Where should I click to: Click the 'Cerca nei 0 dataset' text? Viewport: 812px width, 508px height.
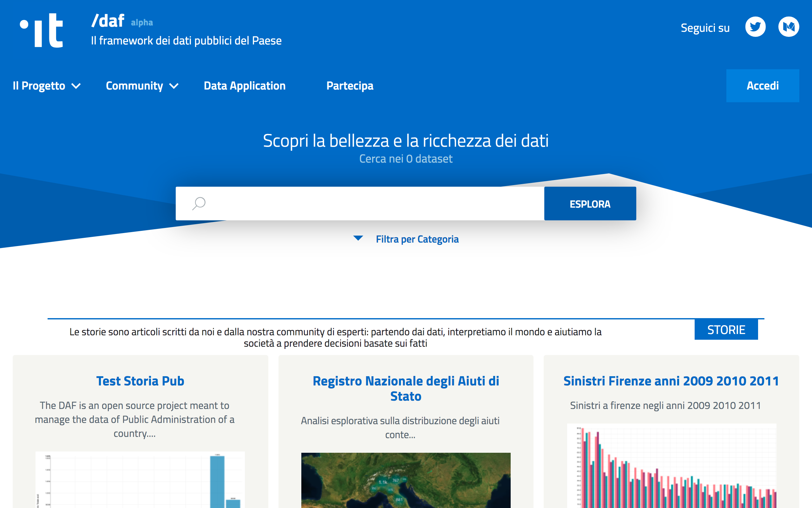[406, 158]
